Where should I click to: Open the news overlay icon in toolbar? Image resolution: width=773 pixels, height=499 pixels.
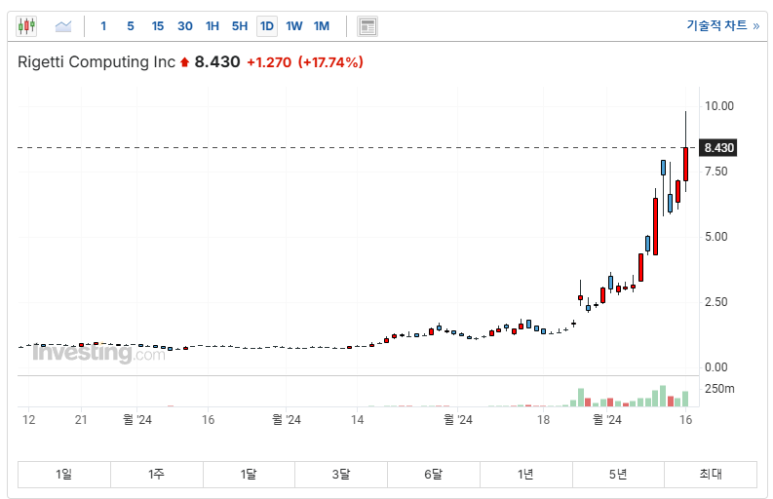(x=367, y=27)
